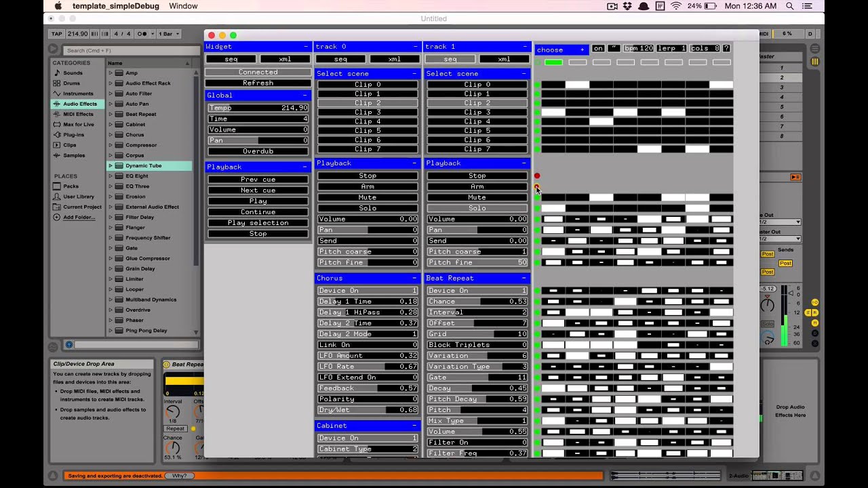Open the Current Project place
868x488 pixels.
click(x=82, y=207)
